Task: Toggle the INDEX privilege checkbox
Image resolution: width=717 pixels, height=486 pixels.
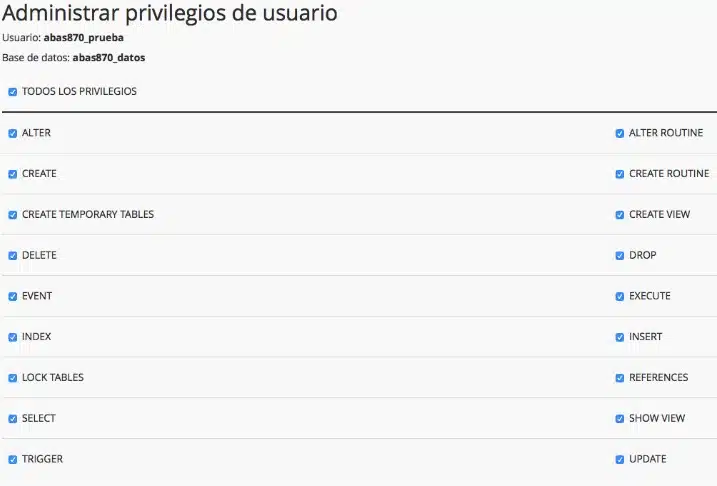Action: click(13, 337)
